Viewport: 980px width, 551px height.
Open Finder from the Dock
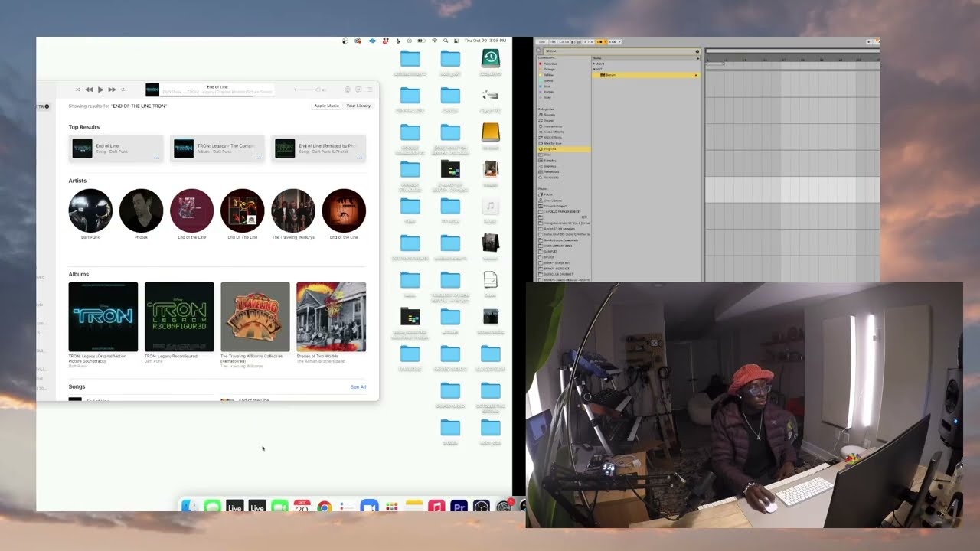[189, 507]
